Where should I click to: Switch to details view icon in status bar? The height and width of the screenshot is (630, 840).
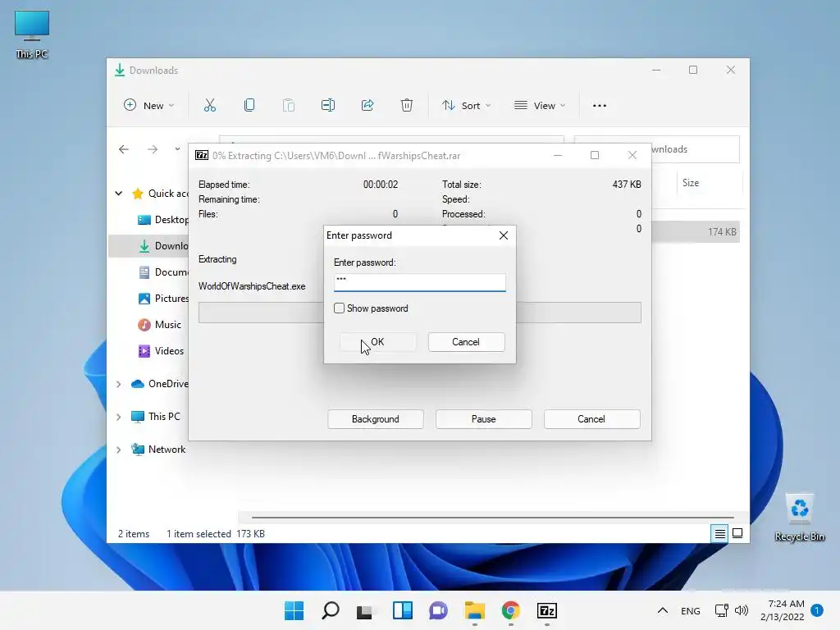(719, 533)
